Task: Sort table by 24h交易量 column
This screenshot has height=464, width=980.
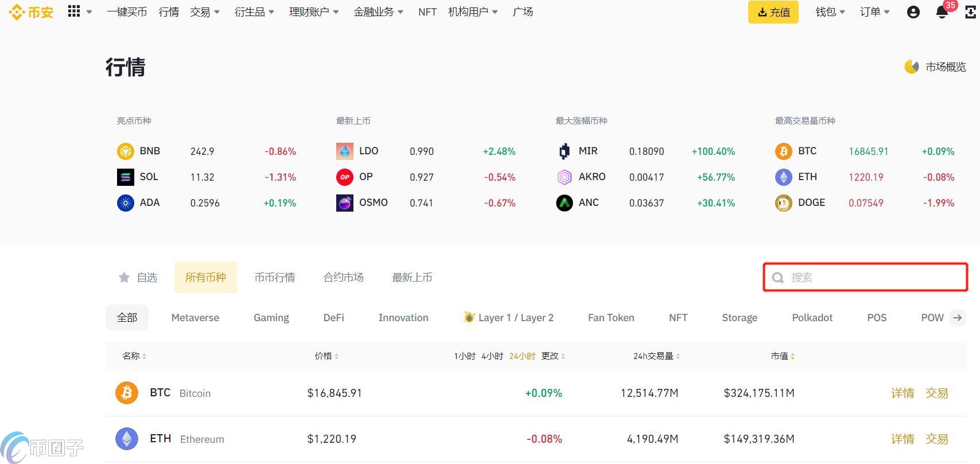Action: click(x=656, y=356)
